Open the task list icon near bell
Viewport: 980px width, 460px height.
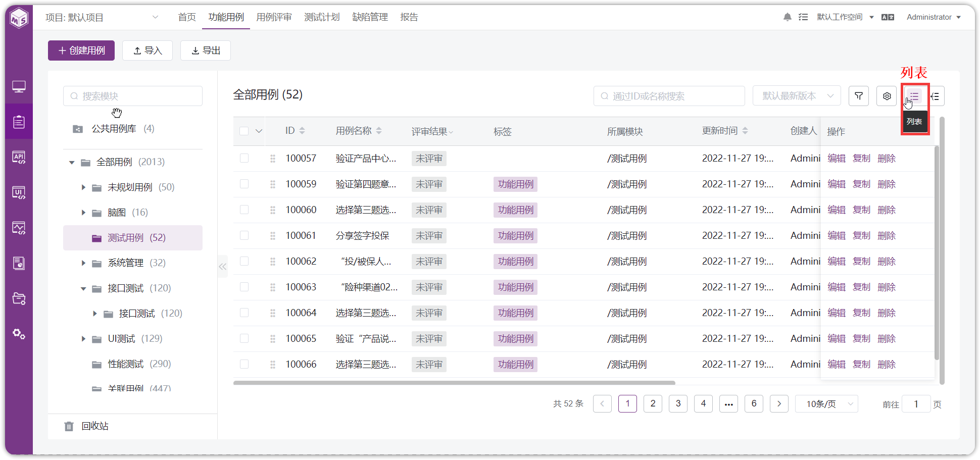pyautogui.click(x=803, y=17)
